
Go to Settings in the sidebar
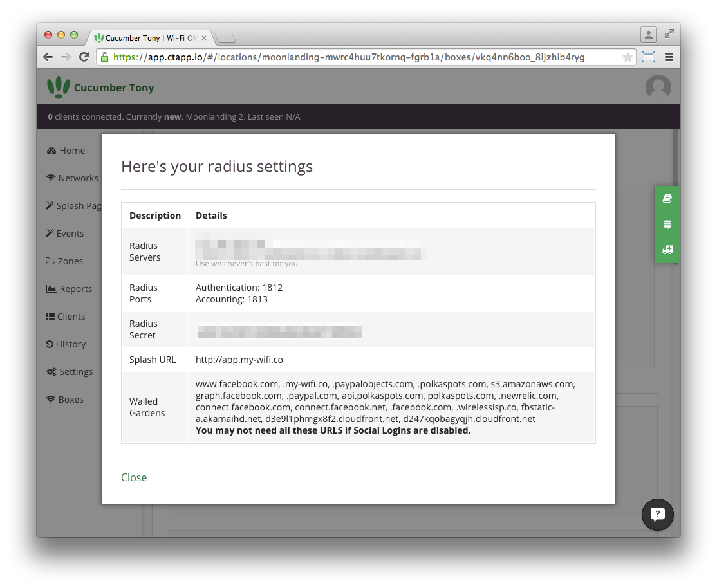pyautogui.click(x=70, y=372)
